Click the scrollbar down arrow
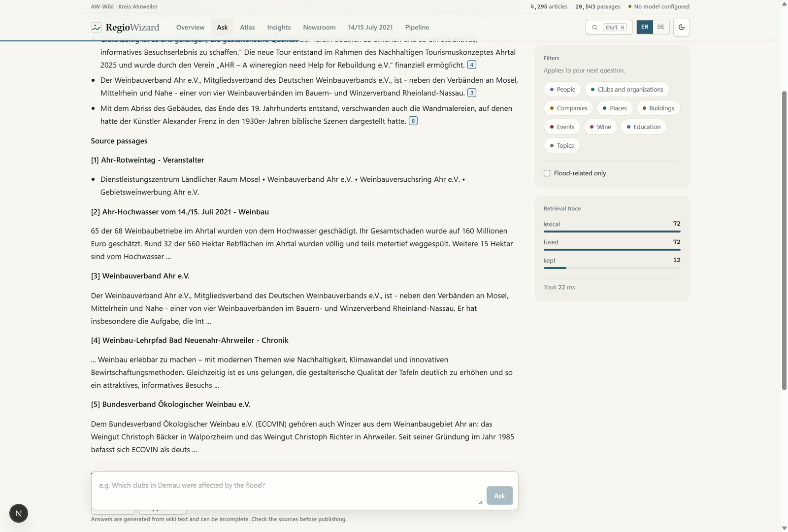This screenshot has height=532, width=788. point(784,528)
